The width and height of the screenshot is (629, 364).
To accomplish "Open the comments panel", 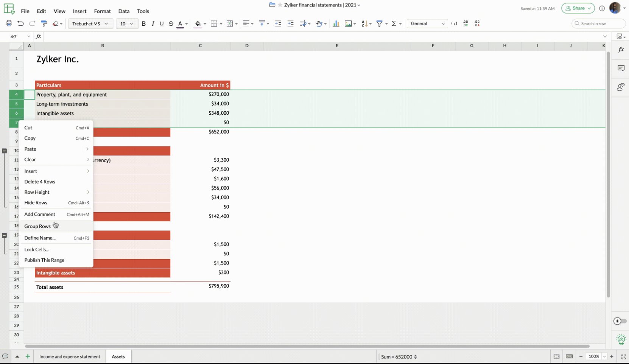I will (x=621, y=68).
